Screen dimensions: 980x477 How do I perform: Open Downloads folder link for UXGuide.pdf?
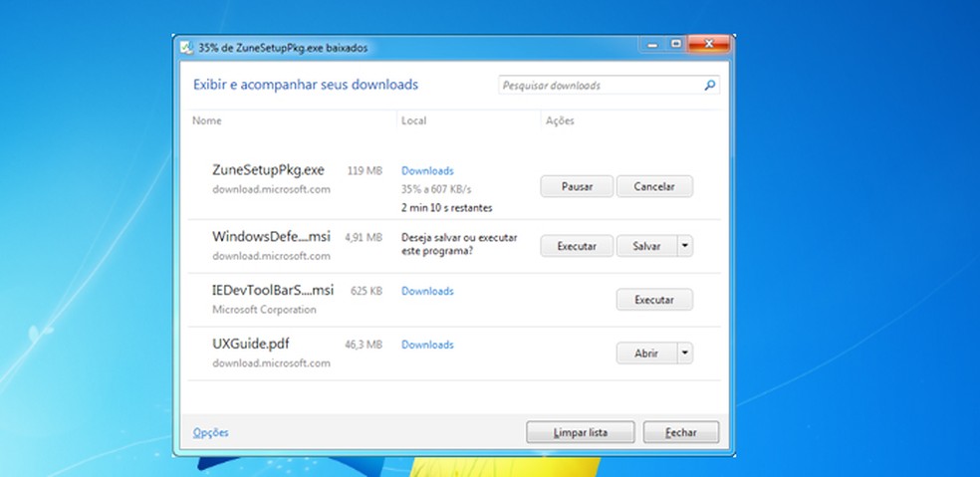coord(427,345)
